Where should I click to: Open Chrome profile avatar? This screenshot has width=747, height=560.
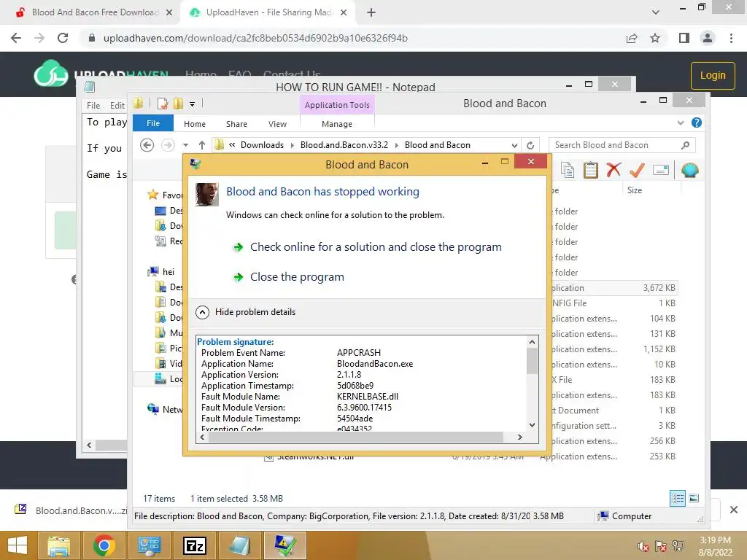(x=708, y=38)
